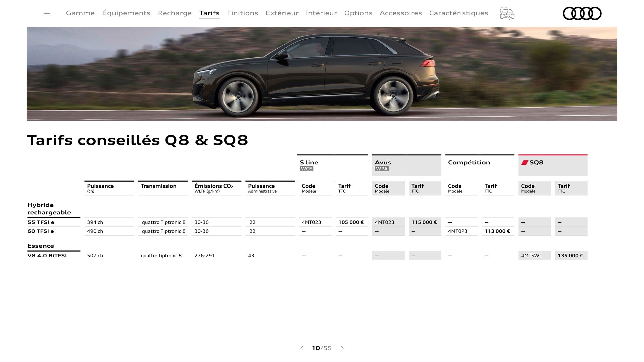Image resolution: width=644 pixels, height=362 pixels.
Task: Click administrative power value 43
Action: [x=251, y=256]
